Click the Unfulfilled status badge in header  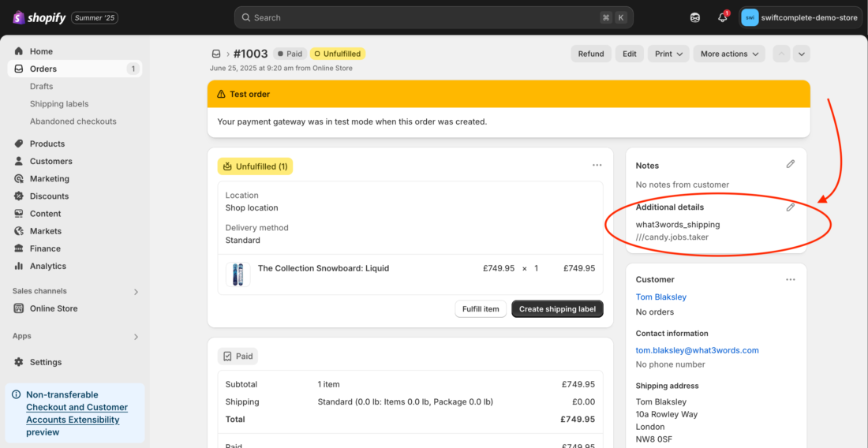338,54
